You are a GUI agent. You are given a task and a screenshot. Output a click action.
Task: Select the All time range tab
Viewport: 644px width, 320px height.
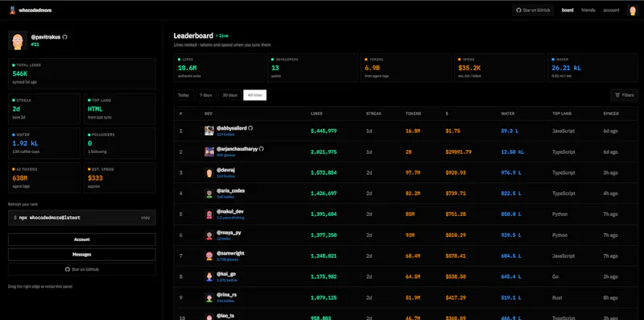254,95
